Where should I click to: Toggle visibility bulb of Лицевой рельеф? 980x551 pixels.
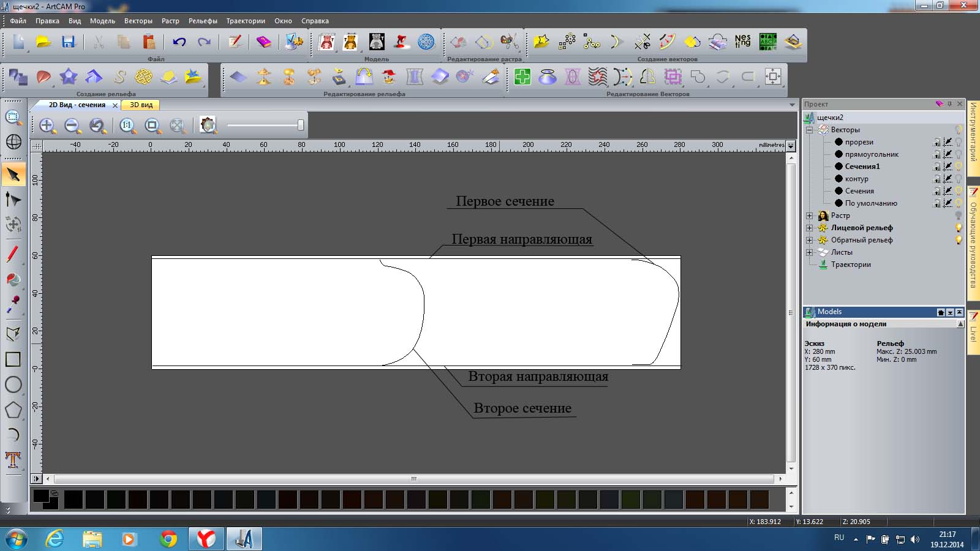pos(959,228)
